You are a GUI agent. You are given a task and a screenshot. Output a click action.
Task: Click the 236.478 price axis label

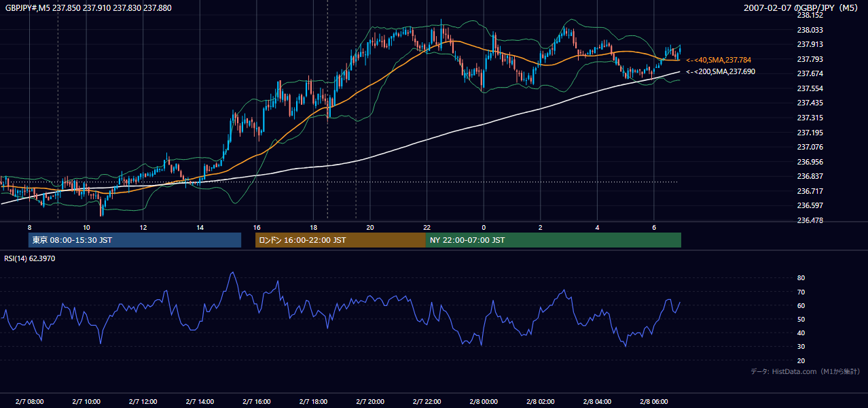point(810,220)
